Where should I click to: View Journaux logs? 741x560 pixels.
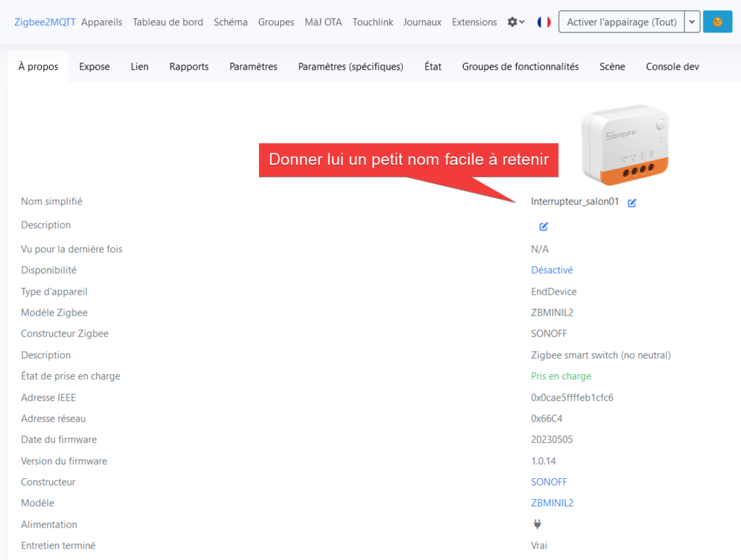tap(423, 22)
